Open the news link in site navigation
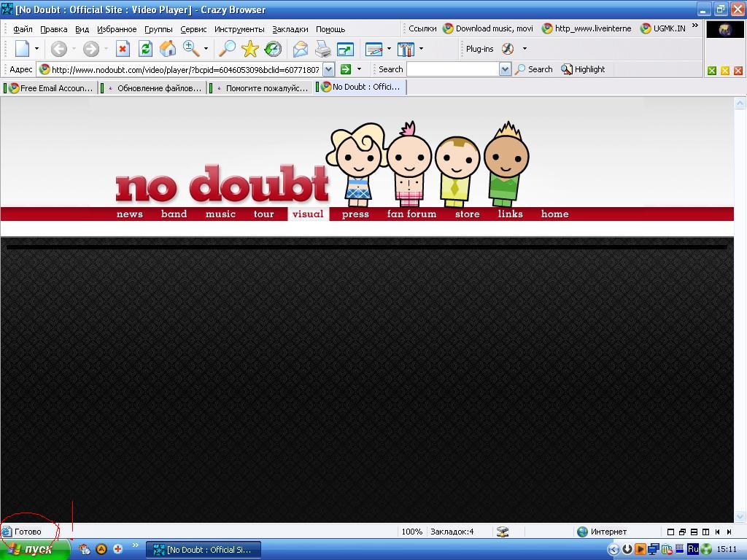 (x=130, y=214)
